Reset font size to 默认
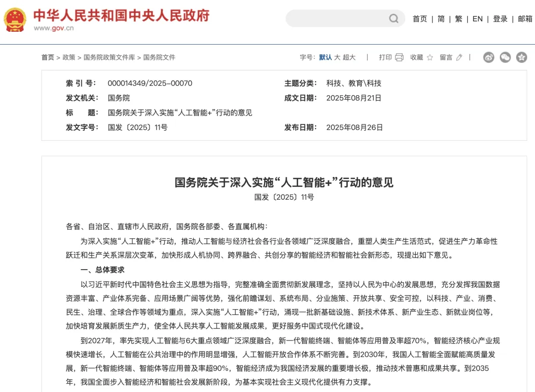The image size is (535, 392). [324, 57]
